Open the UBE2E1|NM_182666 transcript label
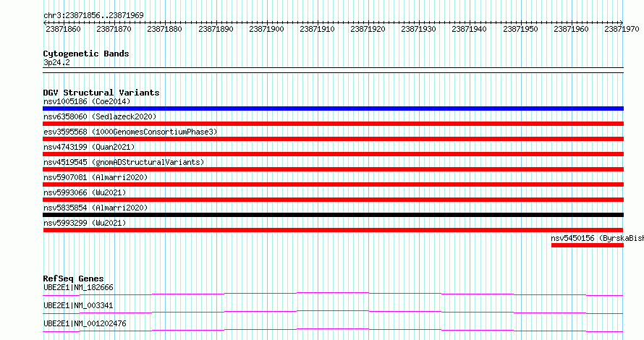Viewport: 644px width, 340px height. coord(78,287)
